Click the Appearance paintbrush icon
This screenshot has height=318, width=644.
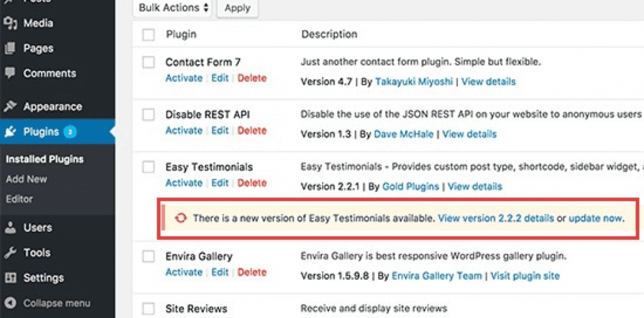tap(10, 106)
